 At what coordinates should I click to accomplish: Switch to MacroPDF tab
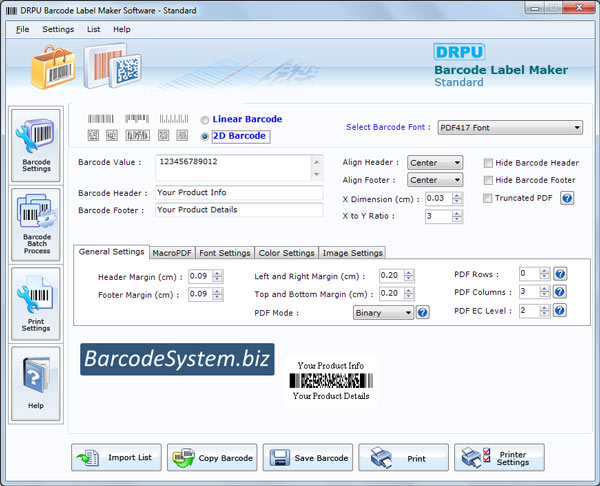click(x=172, y=253)
